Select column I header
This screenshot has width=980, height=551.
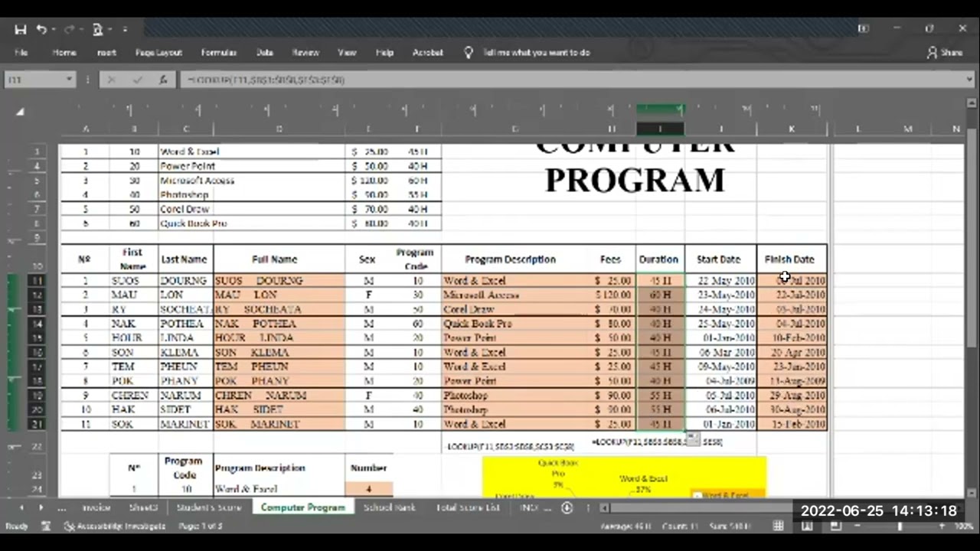click(660, 129)
